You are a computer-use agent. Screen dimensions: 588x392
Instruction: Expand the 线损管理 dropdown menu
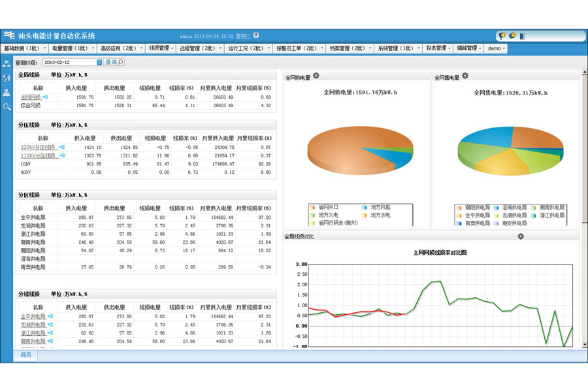click(x=161, y=48)
